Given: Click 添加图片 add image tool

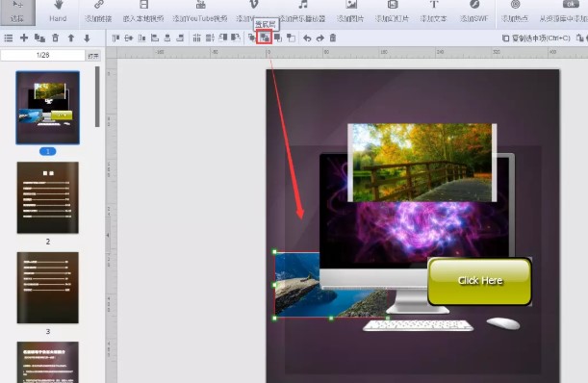Looking at the screenshot, I should click(x=350, y=12).
